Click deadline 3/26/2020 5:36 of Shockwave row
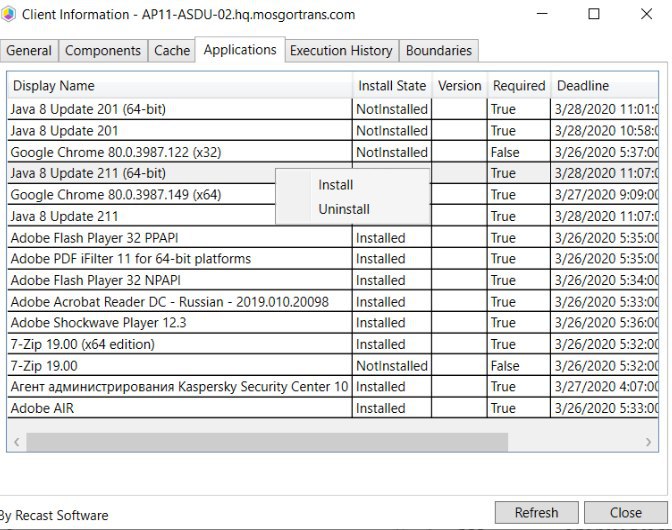The height and width of the screenshot is (530, 672). coord(606,323)
